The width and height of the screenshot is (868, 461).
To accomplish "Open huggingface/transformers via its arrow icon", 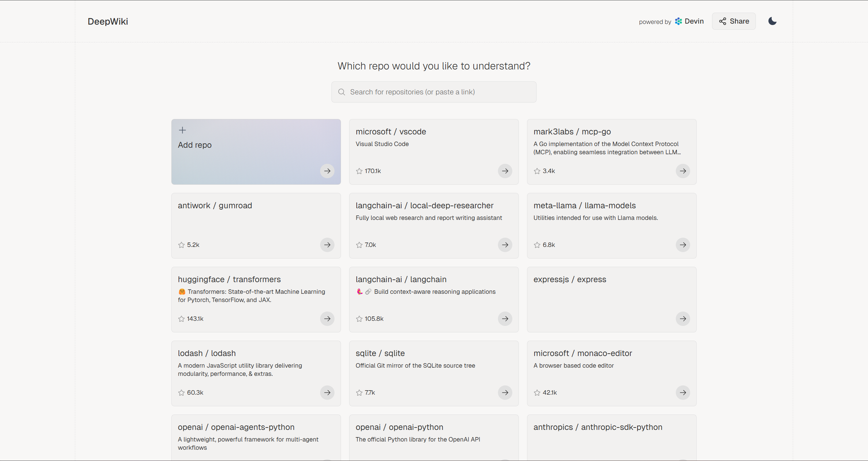I will [327, 319].
